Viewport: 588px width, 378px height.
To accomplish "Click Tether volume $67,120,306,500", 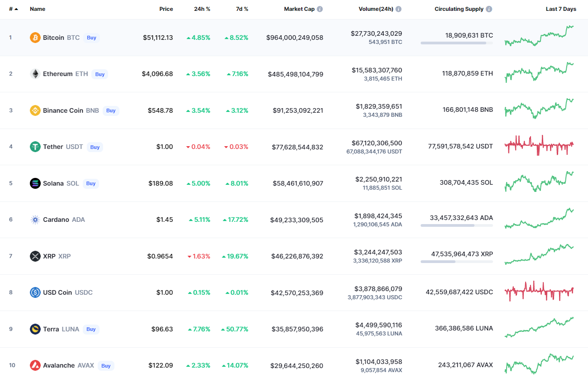I will tap(376, 143).
